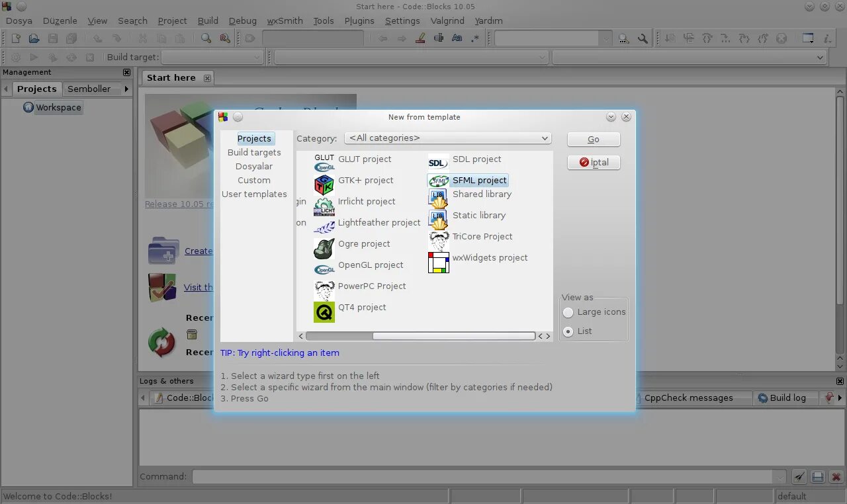Click the execute command pen icon
The width and height of the screenshot is (847, 504).
click(799, 477)
